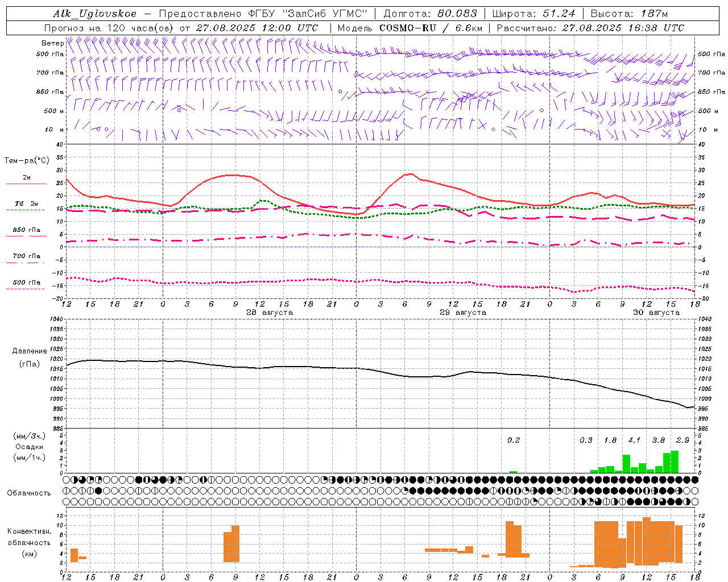The image size is (728, 582).
Task: Click the (мм/1ч.) unit label
Action: pos(30,458)
